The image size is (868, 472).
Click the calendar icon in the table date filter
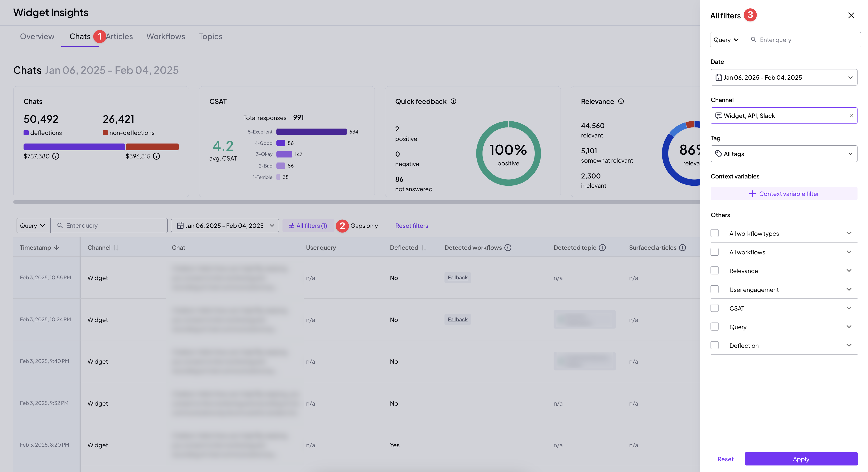180,225
